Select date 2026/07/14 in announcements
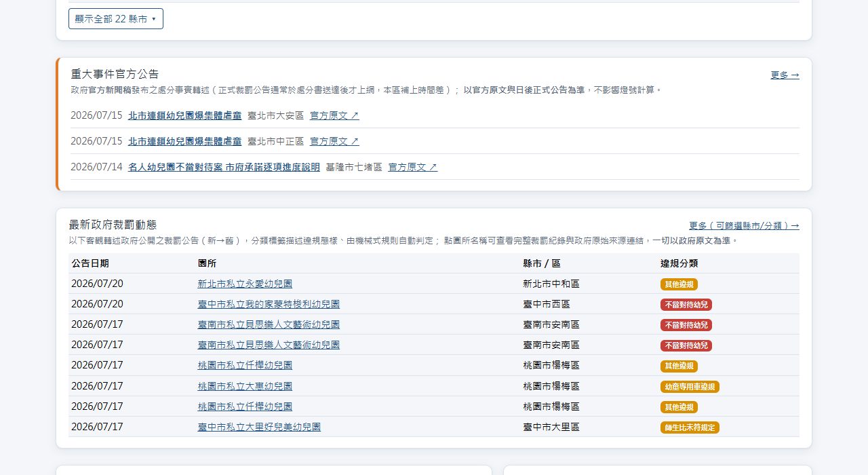This screenshot has height=475, width=868. pos(96,167)
